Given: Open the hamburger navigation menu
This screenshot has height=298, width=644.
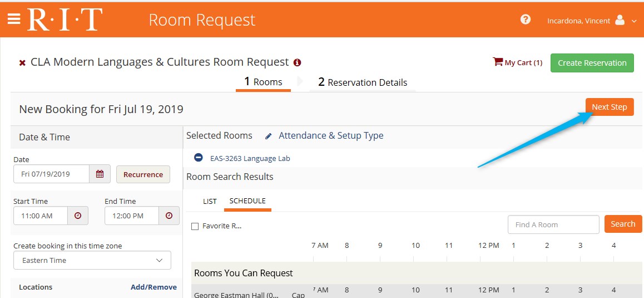Looking at the screenshot, I should point(13,19).
